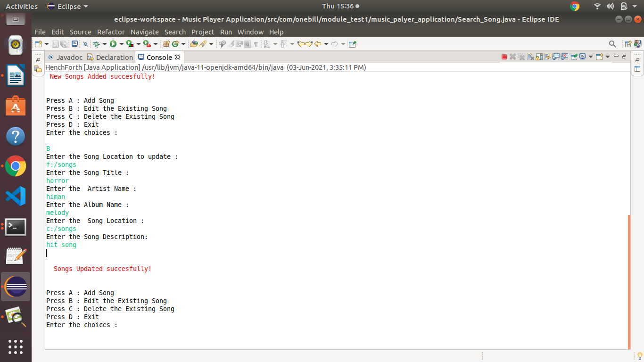Image resolution: width=644 pixels, height=362 pixels.
Task: Expand the New wizard dropdown arrow
Action: pyautogui.click(x=46, y=43)
